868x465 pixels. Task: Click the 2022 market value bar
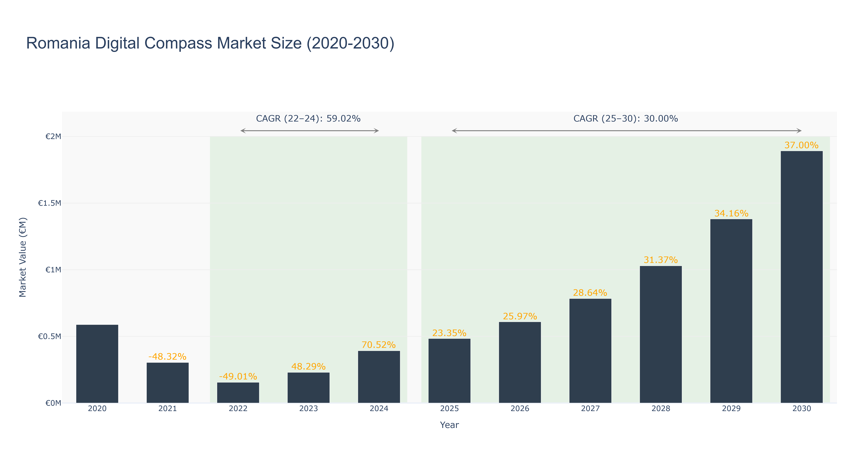[238, 393]
